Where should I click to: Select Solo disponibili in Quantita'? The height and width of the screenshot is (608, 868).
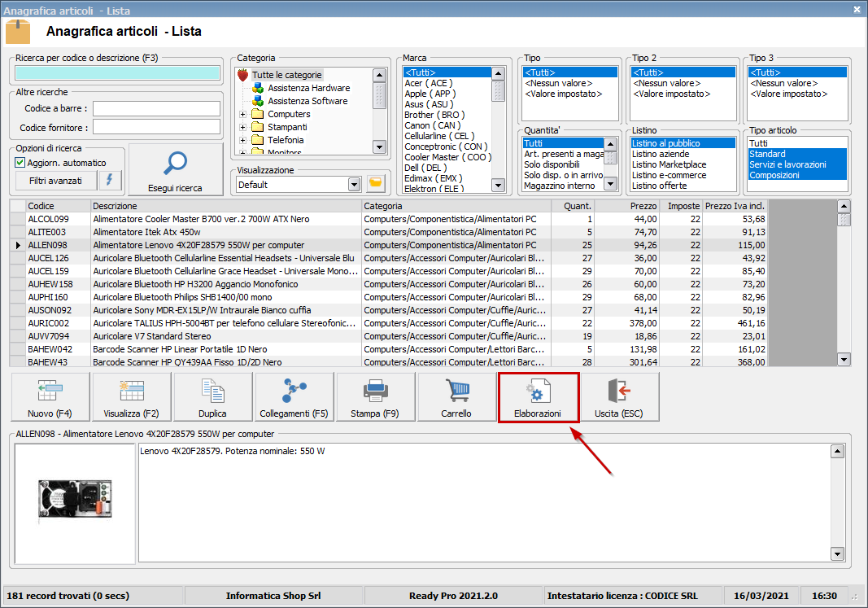(x=552, y=164)
